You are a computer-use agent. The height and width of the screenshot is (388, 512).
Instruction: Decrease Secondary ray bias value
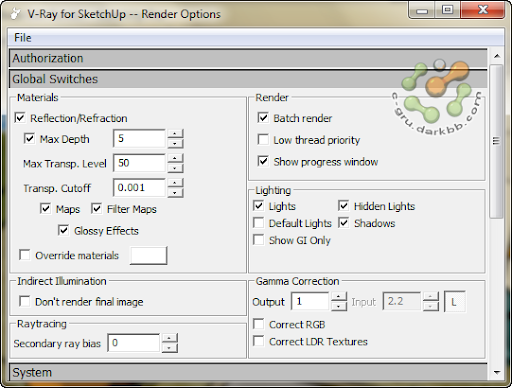(x=170, y=348)
